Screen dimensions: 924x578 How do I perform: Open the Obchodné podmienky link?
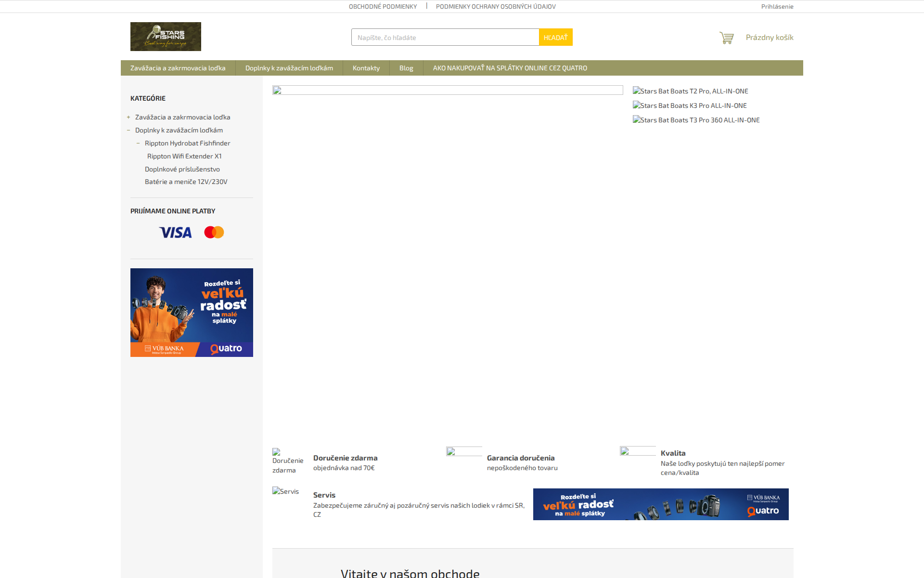[383, 6]
